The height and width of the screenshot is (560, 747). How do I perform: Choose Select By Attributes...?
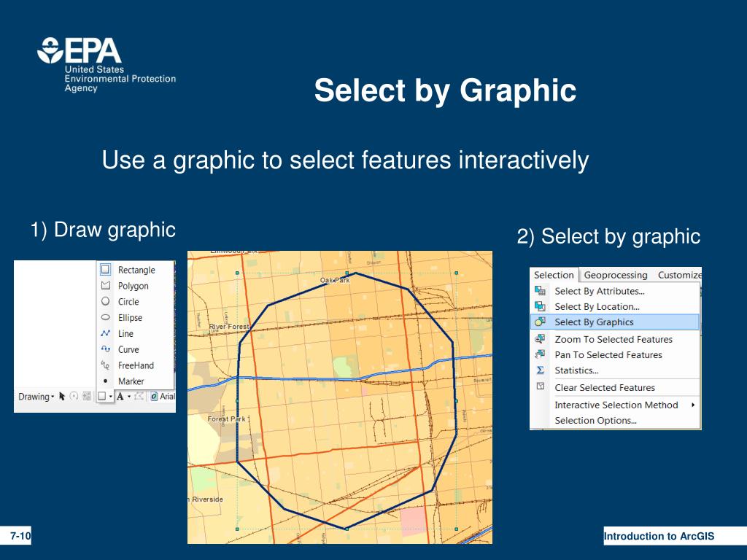click(615, 291)
